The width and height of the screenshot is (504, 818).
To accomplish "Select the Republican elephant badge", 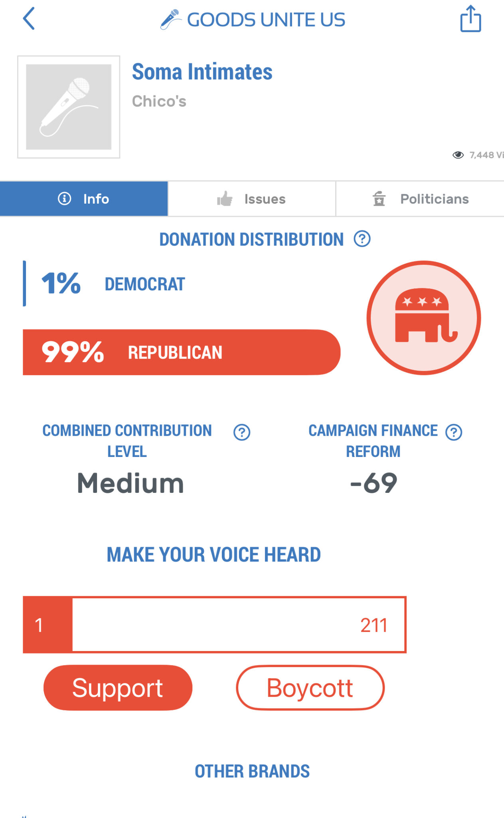I will (424, 318).
